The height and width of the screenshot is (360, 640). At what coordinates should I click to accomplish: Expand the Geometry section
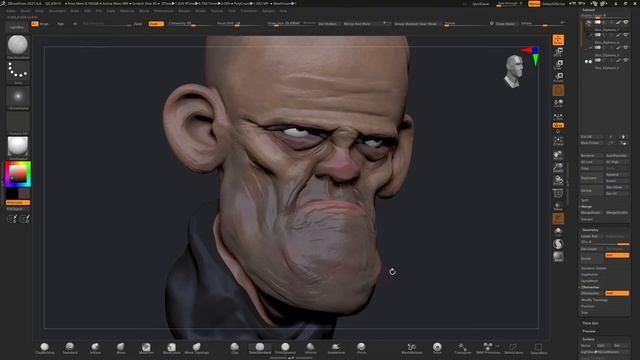pyautogui.click(x=590, y=230)
